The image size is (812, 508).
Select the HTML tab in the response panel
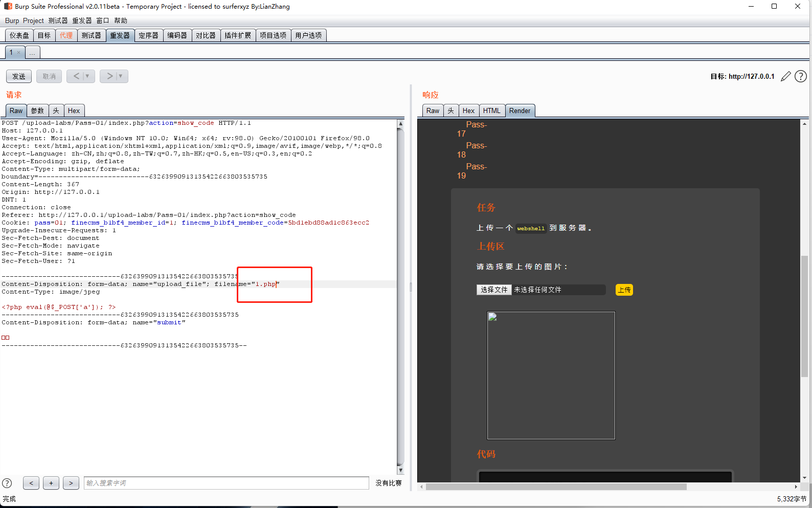[492, 111]
